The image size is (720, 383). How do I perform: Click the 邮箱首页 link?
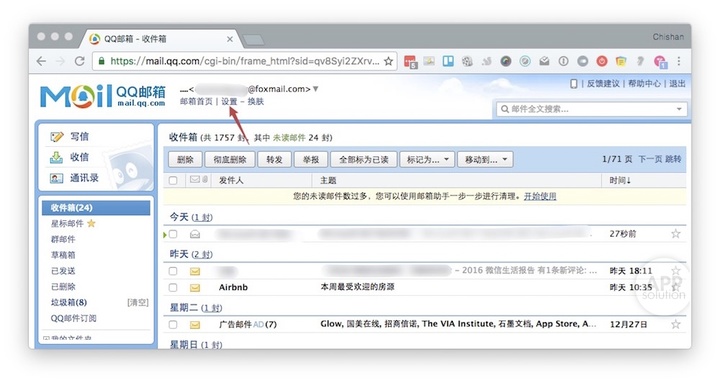[x=196, y=101]
